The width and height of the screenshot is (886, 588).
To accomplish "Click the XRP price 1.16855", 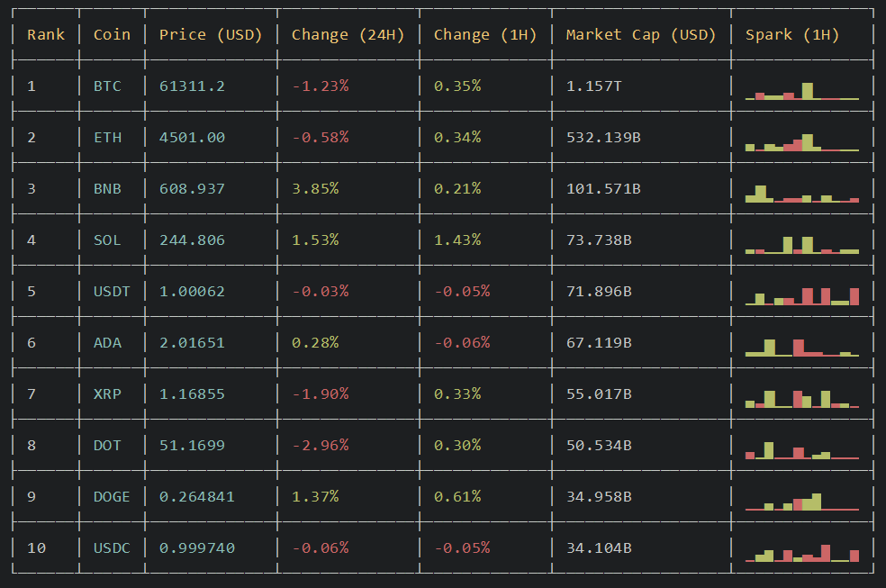I will pyautogui.click(x=192, y=394).
